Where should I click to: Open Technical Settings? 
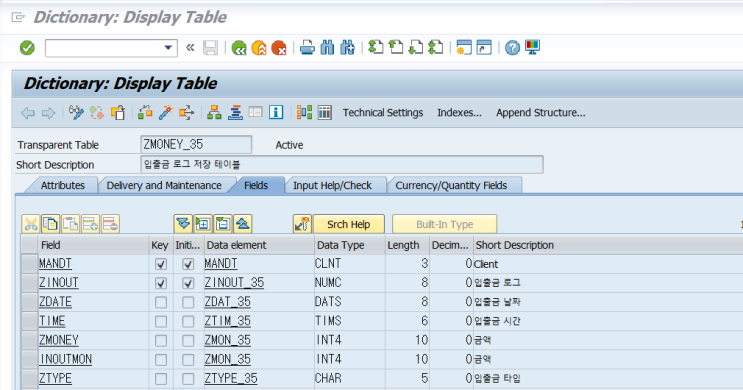click(383, 113)
